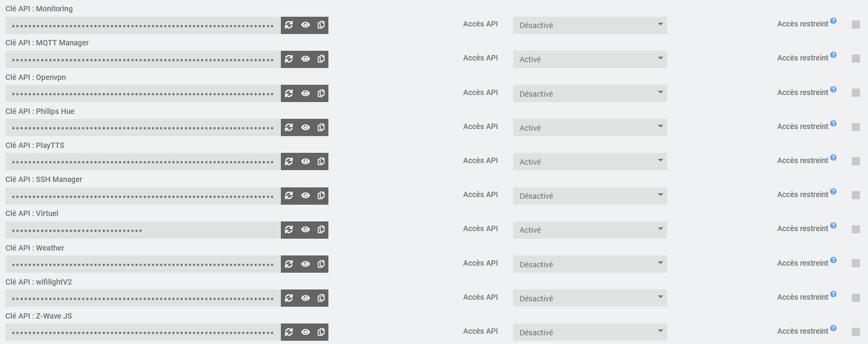Image resolution: width=868 pixels, height=344 pixels.
Task: Regenerate the PlayTTS API key
Action: 289,161
